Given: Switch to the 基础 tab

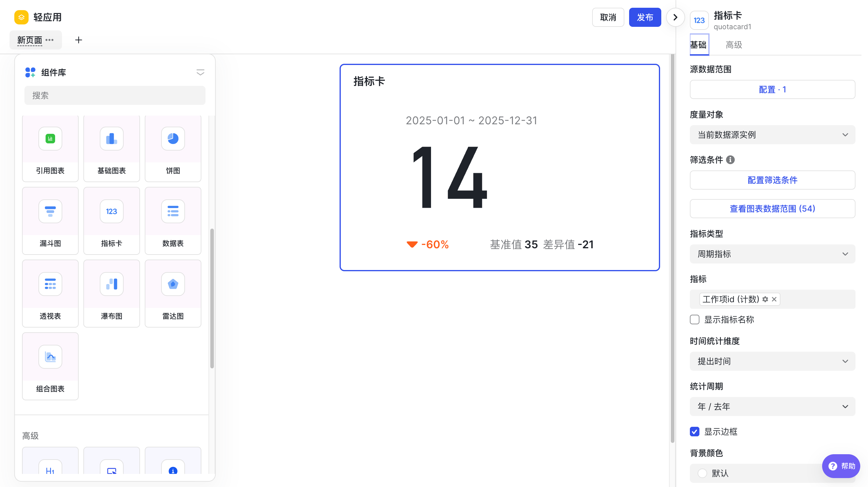Looking at the screenshot, I should tap(699, 44).
